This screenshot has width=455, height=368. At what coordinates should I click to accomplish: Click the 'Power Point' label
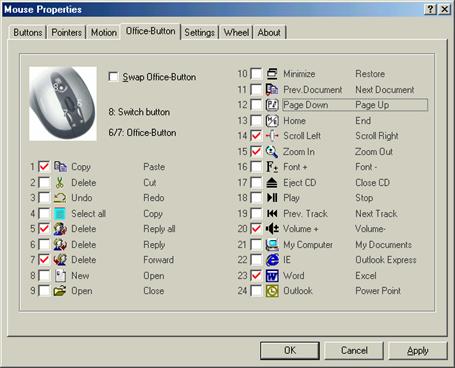pos(378,291)
